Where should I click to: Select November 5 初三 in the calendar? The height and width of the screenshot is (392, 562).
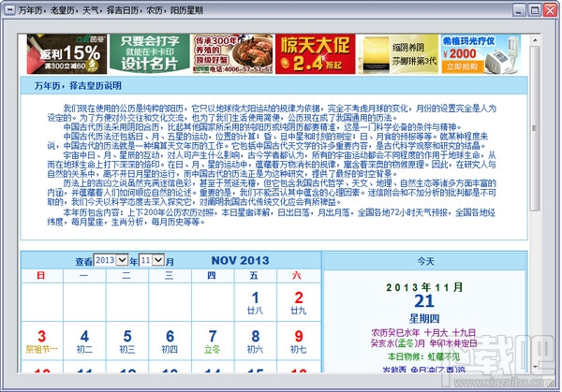[x=126, y=341]
